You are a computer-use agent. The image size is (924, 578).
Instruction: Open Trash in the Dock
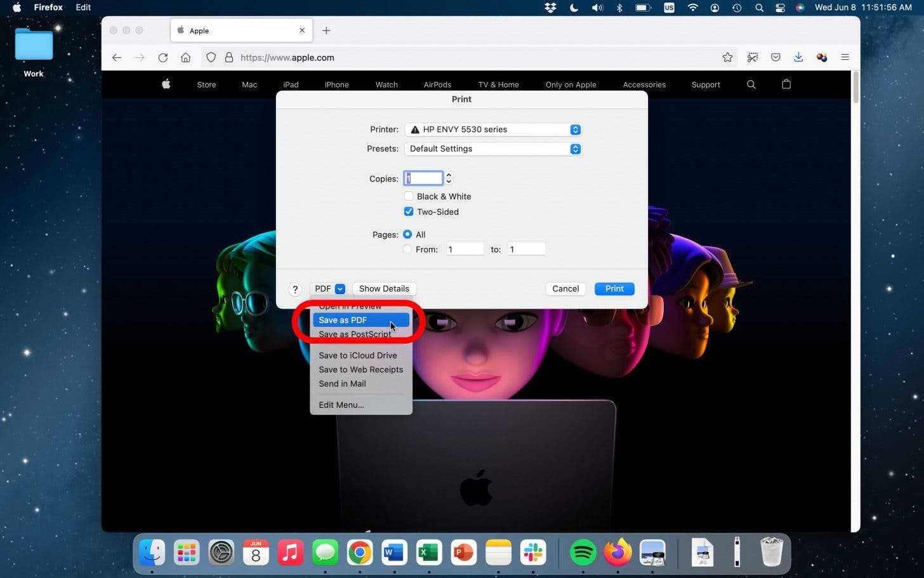[772, 551]
